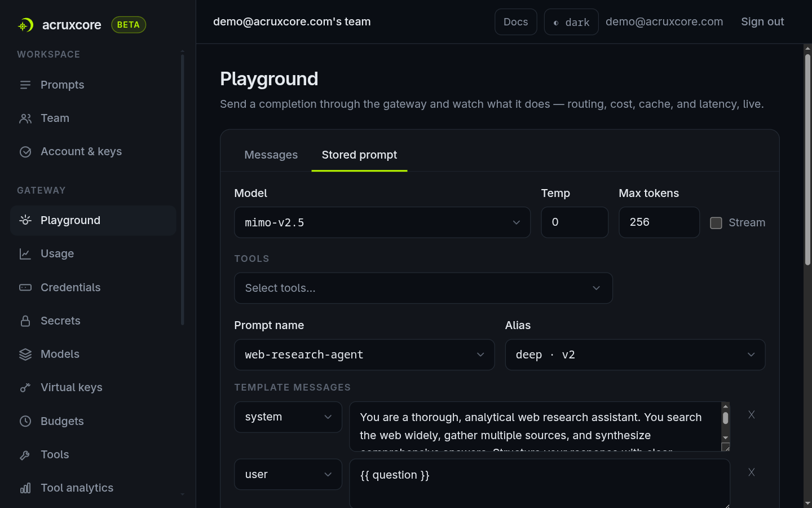Click the BETA badge
This screenshot has height=508, width=812.
pos(129,25)
